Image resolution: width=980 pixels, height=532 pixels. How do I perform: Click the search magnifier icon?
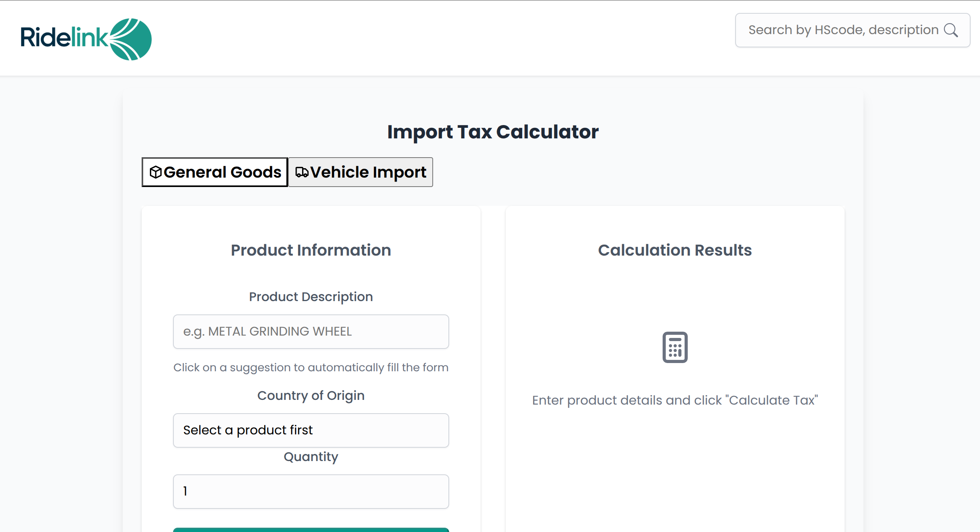[951, 30]
